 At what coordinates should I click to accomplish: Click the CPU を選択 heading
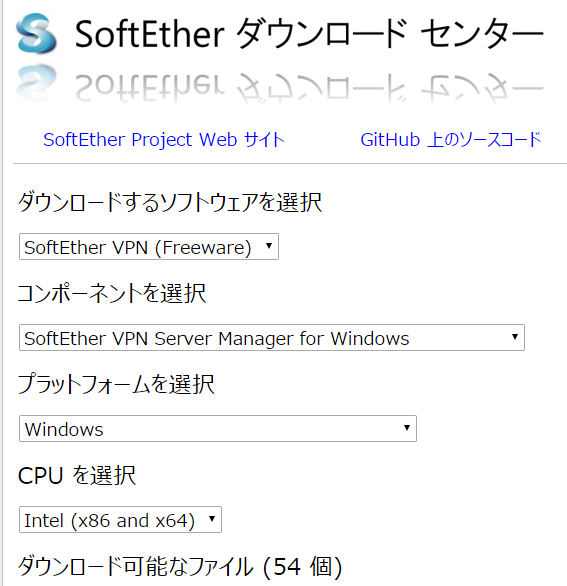click(x=77, y=475)
